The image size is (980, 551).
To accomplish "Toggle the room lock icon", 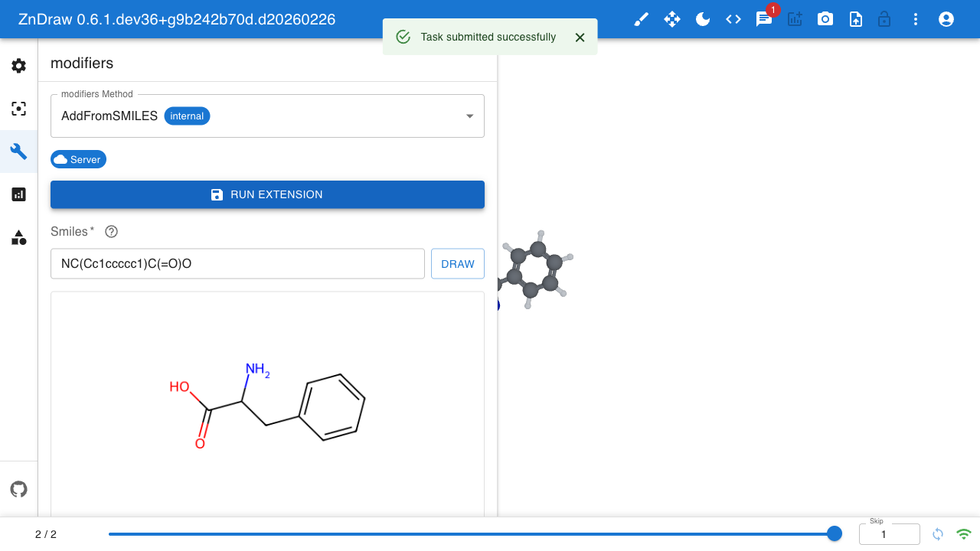I will [x=884, y=19].
